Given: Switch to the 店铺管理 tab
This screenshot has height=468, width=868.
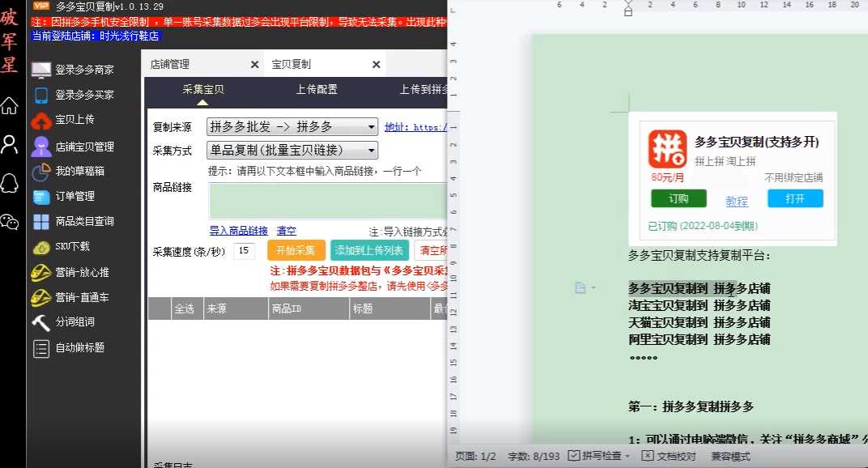Looking at the screenshot, I should [170, 65].
